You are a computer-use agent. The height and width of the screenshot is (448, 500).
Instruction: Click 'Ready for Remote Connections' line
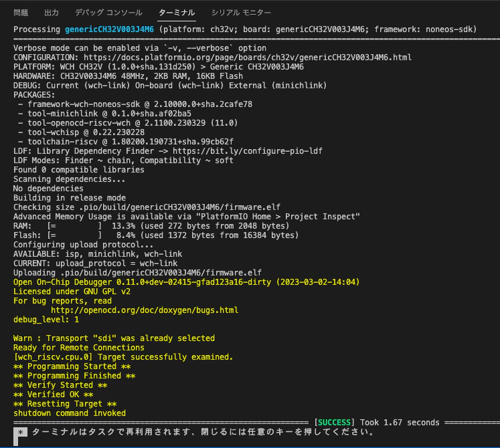[79, 348]
